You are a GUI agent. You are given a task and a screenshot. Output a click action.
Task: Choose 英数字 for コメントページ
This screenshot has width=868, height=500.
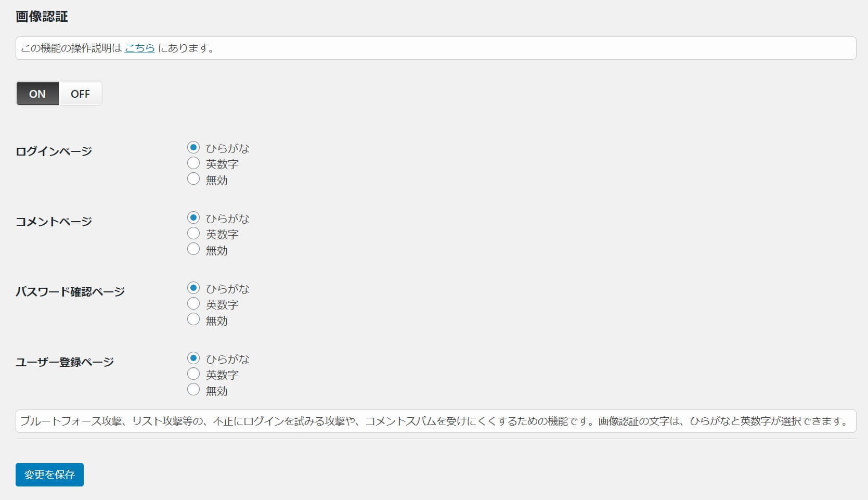[x=193, y=234]
